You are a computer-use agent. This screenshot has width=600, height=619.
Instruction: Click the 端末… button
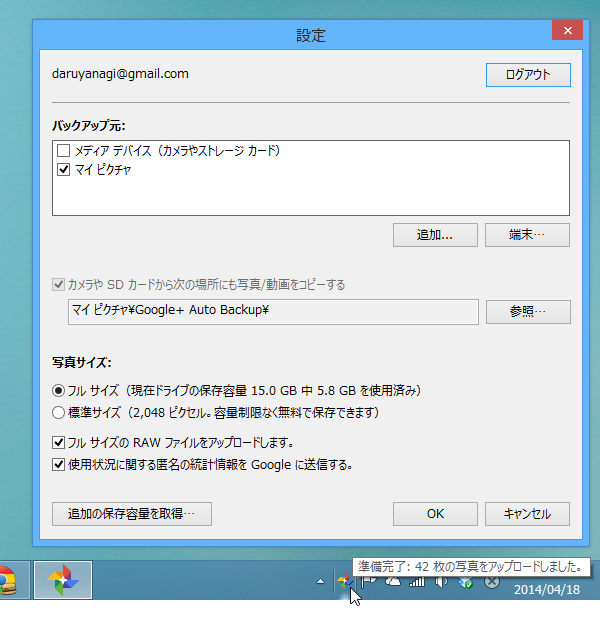tap(527, 235)
